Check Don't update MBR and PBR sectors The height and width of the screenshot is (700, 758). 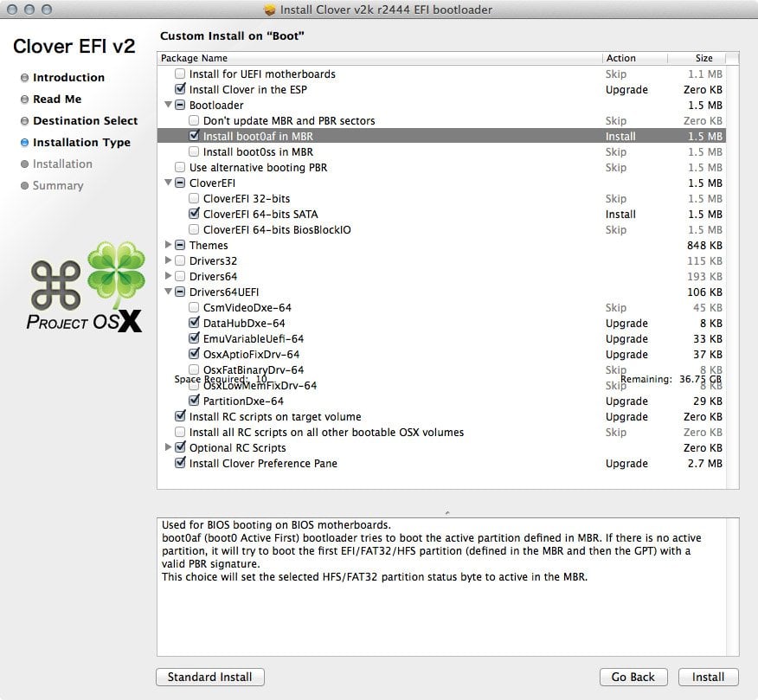click(x=194, y=120)
